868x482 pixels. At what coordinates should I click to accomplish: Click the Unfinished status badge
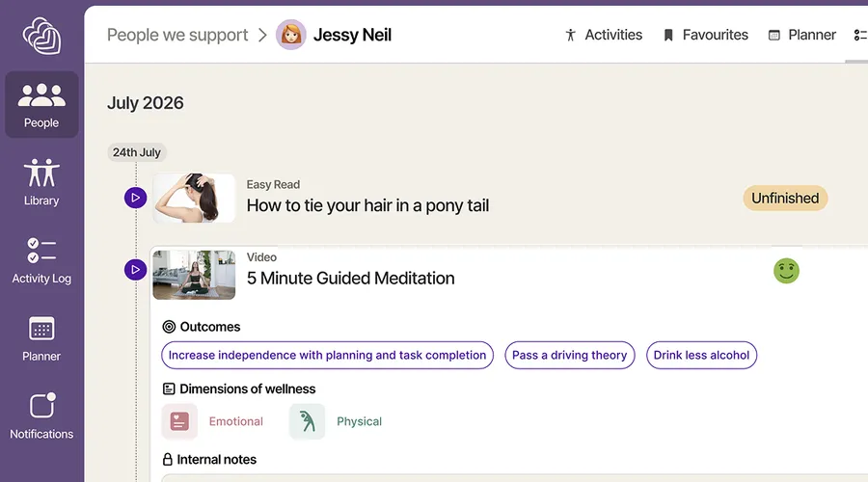click(785, 199)
